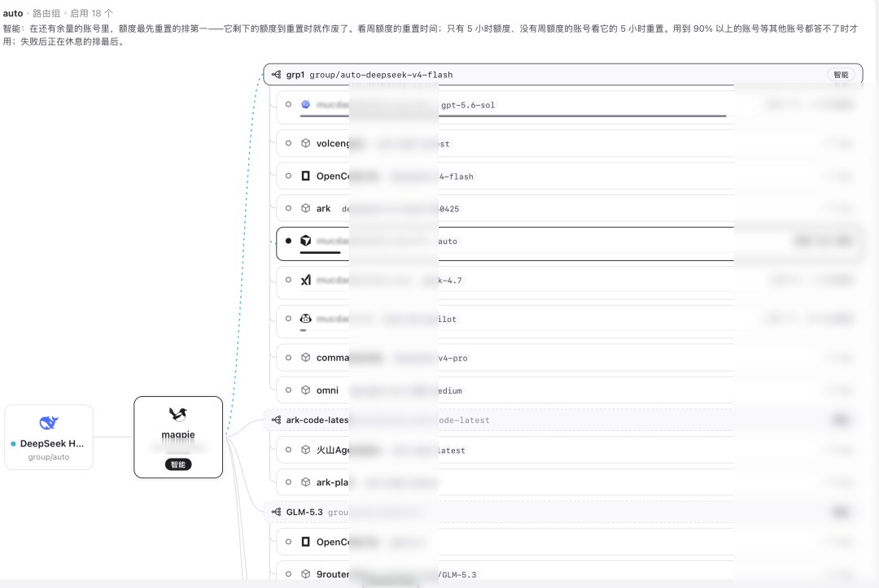Viewport: 879px width, 588px height.
Task: Click the OpenC icon in GLM-5.3 group
Action: pos(305,542)
